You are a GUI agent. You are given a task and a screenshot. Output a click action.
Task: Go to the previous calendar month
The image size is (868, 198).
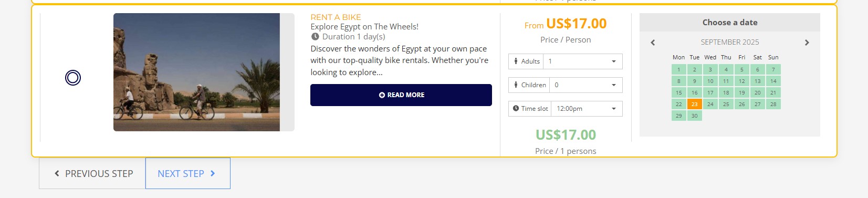[x=653, y=43]
